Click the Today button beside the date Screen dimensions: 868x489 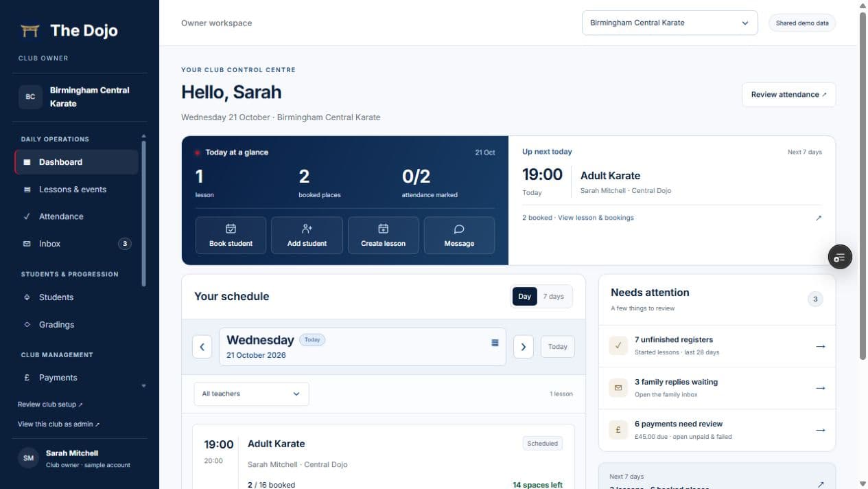click(x=558, y=347)
